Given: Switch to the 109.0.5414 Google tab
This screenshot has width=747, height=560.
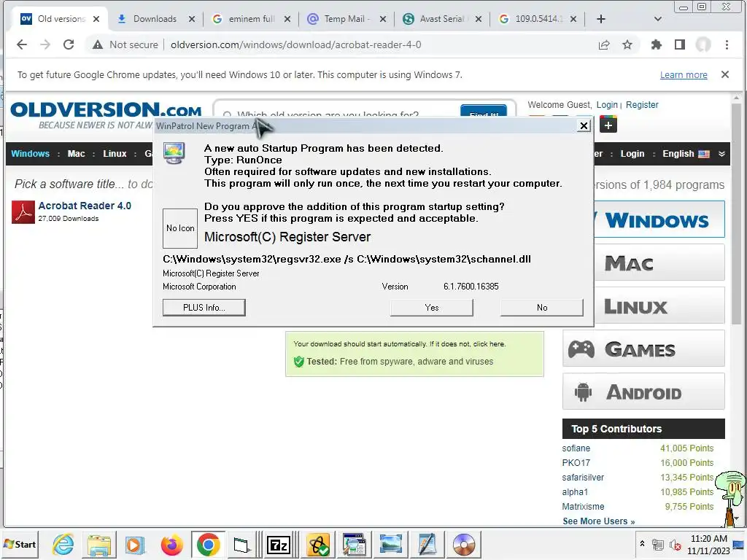Looking at the screenshot, I should click(x=537, y=19).
